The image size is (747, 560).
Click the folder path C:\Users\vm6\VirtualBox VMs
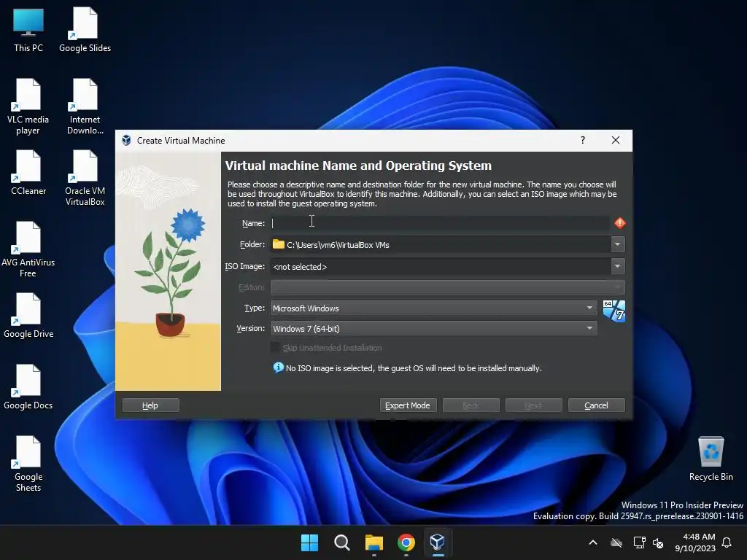pos(338,245)
